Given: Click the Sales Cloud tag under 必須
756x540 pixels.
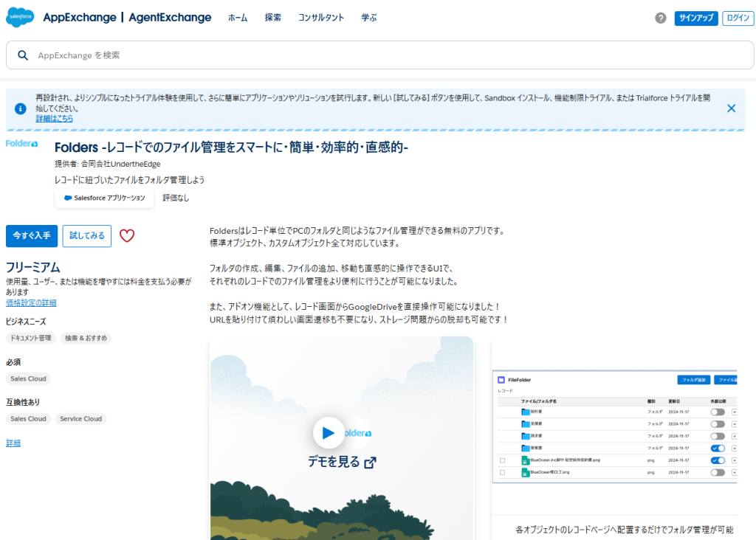Looking at the screenshot, I should 29,378.
